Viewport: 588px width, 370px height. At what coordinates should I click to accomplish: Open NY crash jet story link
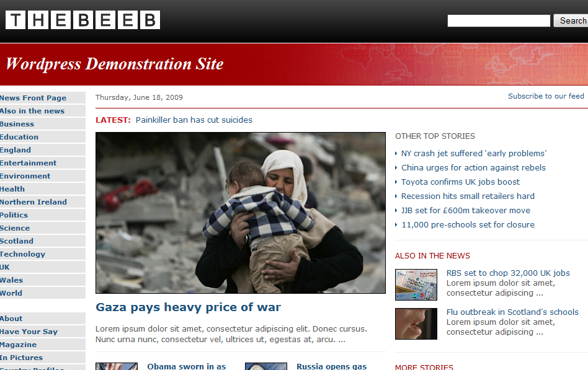[474, 153]
